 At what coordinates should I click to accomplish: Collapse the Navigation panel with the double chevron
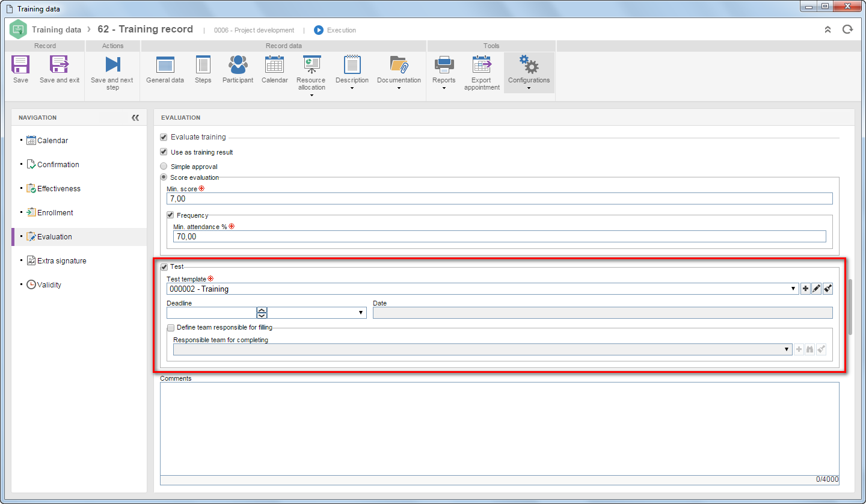click(135, 118)
